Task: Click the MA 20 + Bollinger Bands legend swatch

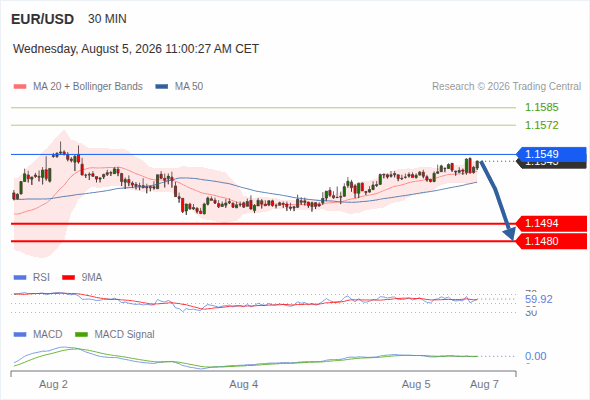Action: (x=20, y=87)
